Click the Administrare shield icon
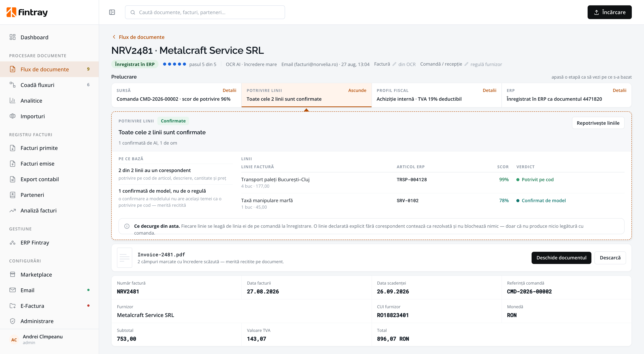 [x=13, y=321]
